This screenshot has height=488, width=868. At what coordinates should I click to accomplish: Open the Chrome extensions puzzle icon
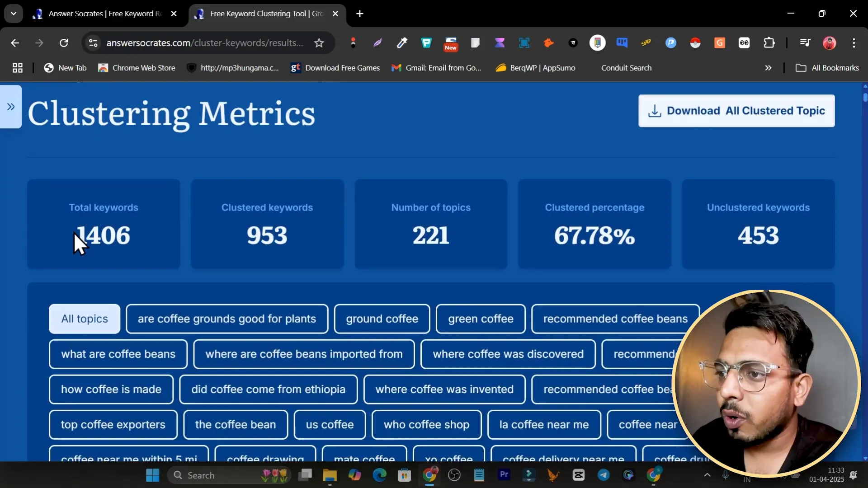(769, 43)
